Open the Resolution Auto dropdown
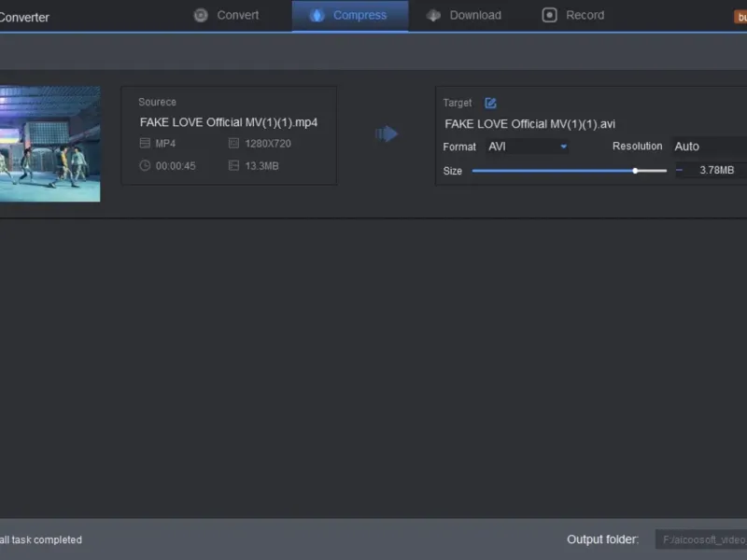Screen dimensions: 747x560 (x=710, y=147)
